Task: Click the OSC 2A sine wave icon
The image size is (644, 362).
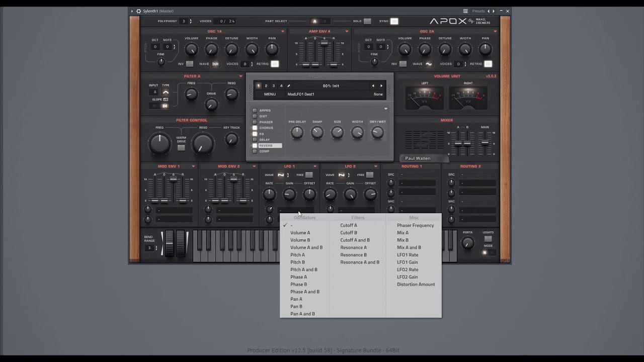Action: pos(429,64)
